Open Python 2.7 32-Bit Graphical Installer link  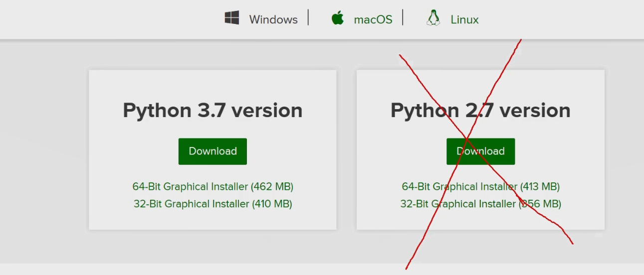[481, 204]
